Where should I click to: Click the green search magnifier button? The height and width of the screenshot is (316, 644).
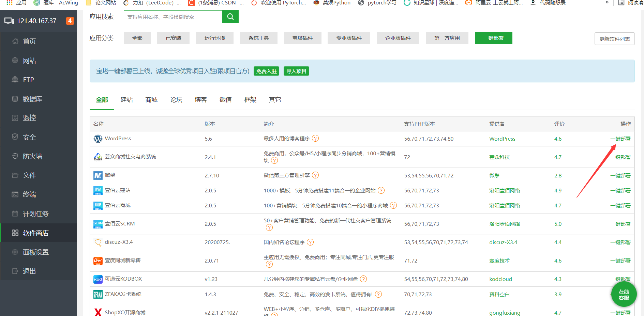pyautogui.click(x=230, y=17)
